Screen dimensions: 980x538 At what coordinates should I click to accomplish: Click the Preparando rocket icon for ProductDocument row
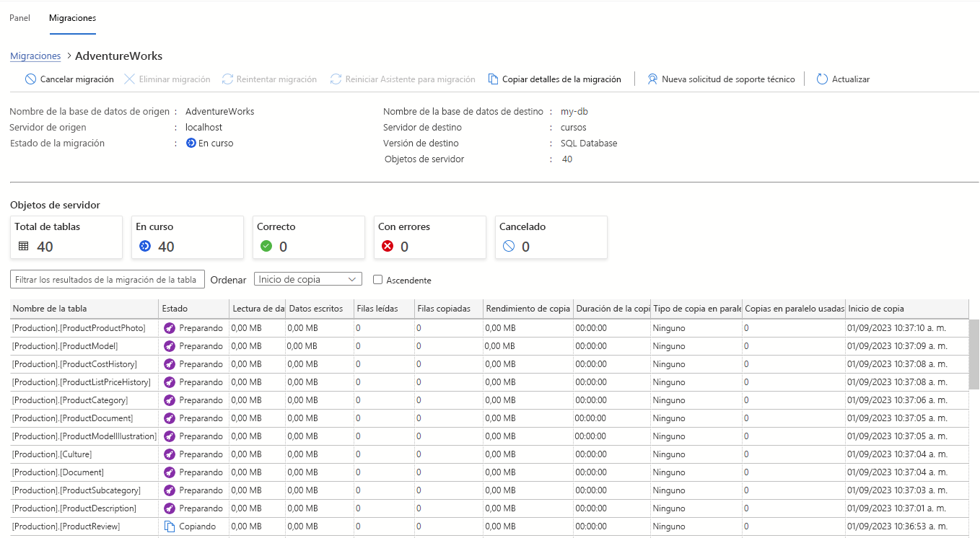[170, 418]
